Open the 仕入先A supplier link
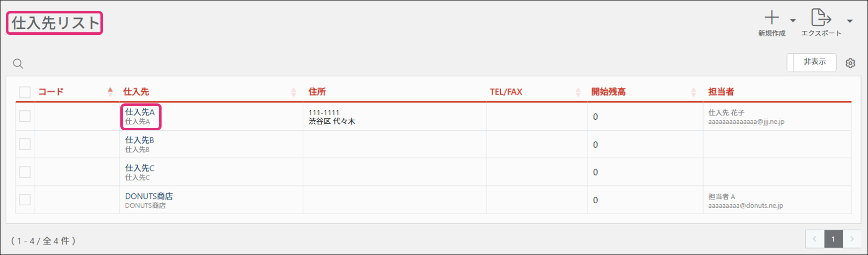The height and width of the screenshot is (255, 868). click(x=140, y=112)
